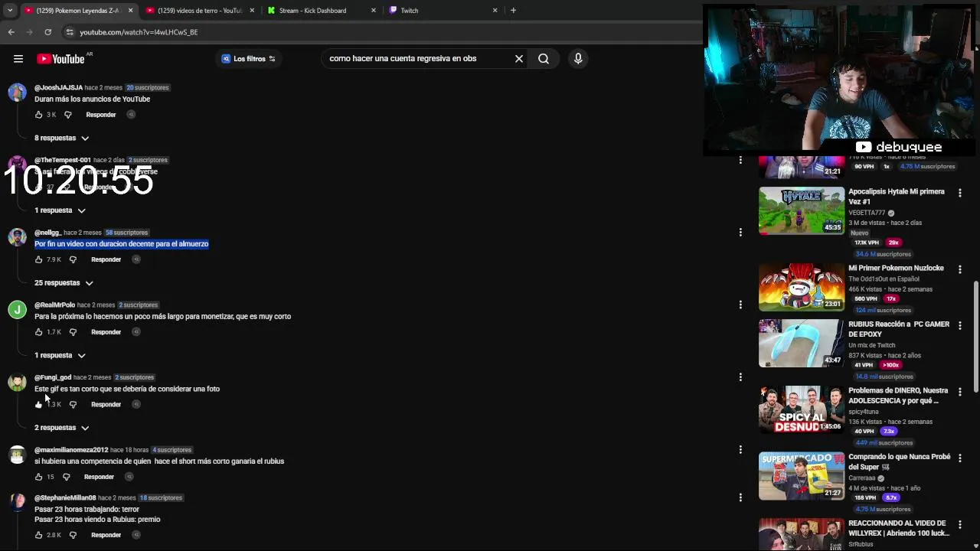Dislike the @maximilianomeza2012 comment
This screenshot has height=551, width=980.
click(66, 477)
